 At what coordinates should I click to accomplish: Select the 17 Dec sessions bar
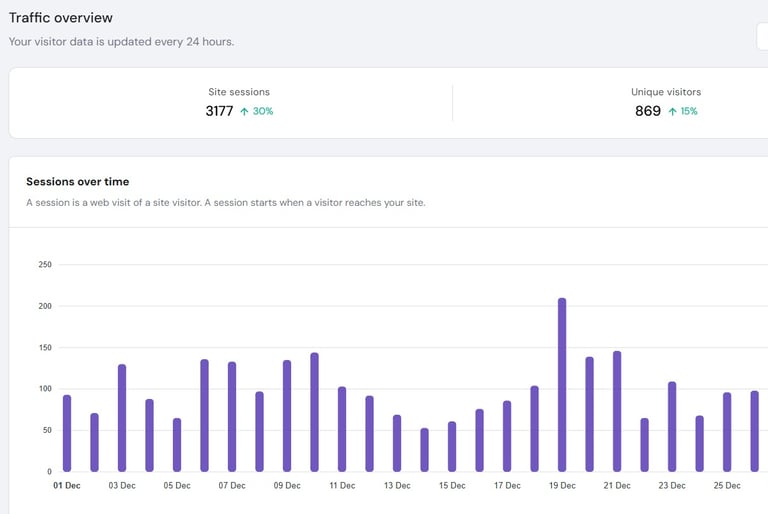(x=507, y=436)
